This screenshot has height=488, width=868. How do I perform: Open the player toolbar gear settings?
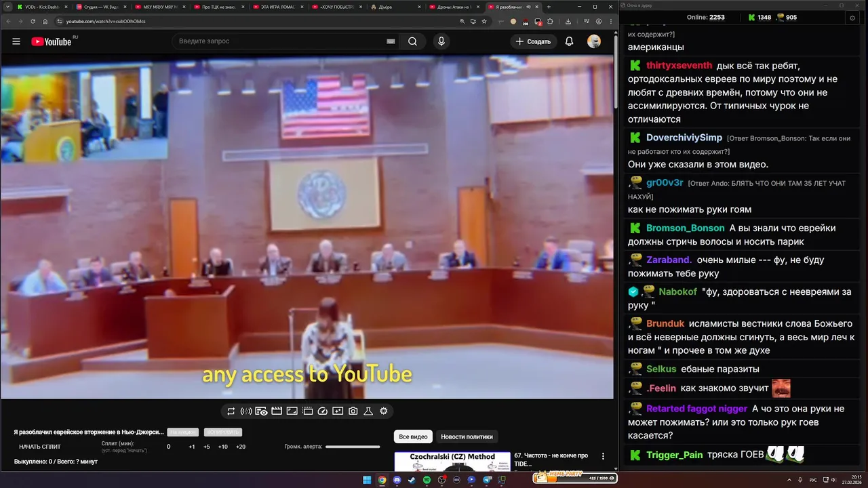click(x=384, y=411)
